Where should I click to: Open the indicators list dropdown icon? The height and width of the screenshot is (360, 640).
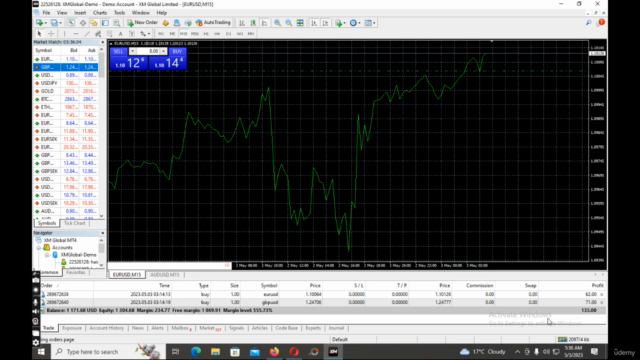339,23
